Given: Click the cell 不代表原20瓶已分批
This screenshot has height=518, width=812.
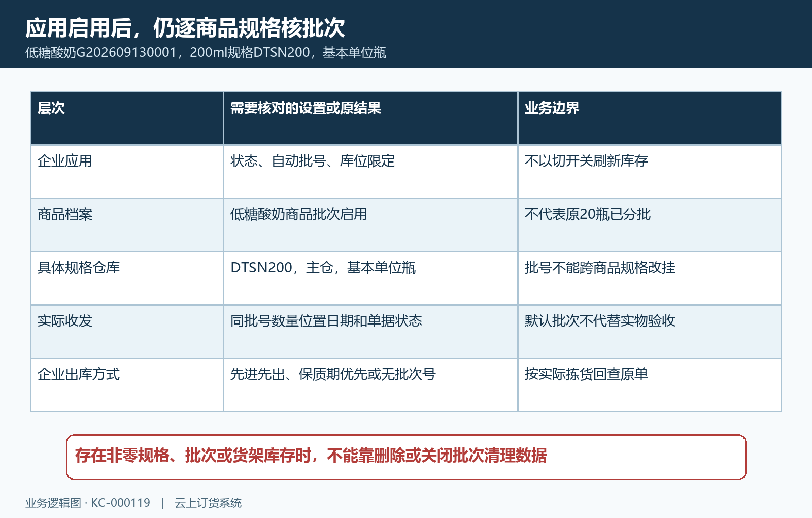Looking at the screenshot, I should (x=650, y=225).
